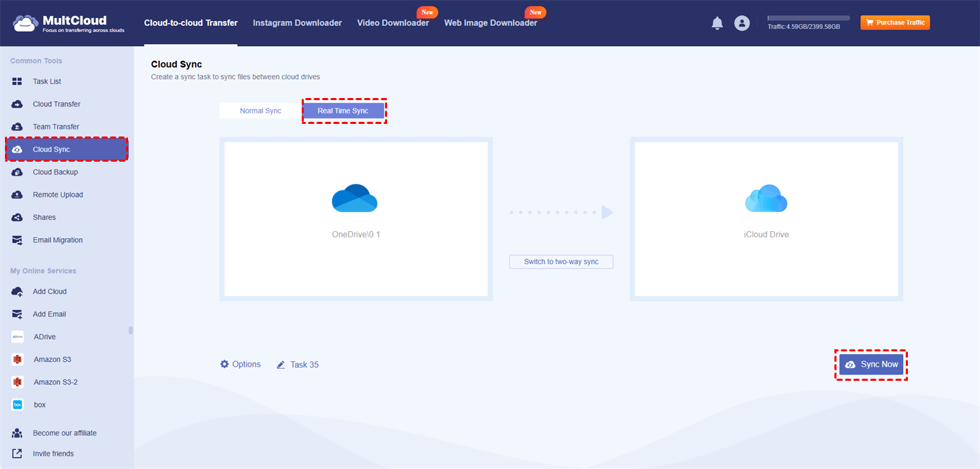Click the Email Migration sidebar icon
This screenshot has width=980, height=469.
point(17,240)
